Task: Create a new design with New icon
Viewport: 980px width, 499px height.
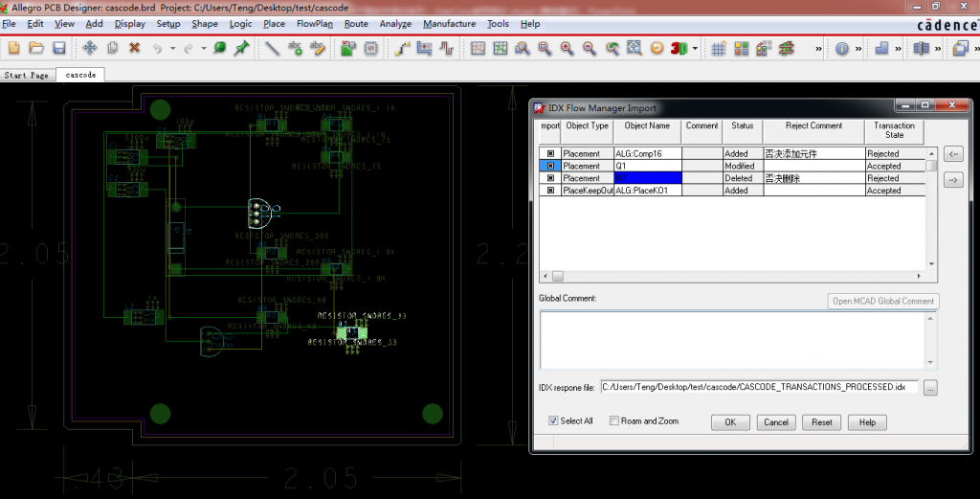Action: (13, 48)
